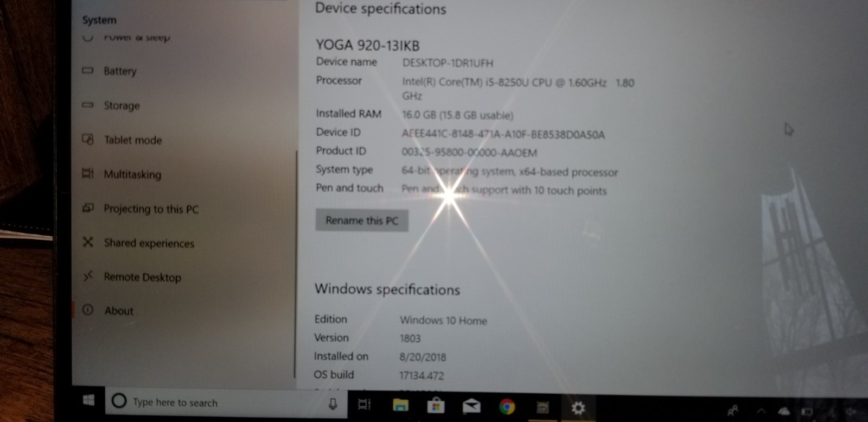Click the Shared experiences icon
The width and height of the screenshot is (868, 422).
click(x=87, y=242)
